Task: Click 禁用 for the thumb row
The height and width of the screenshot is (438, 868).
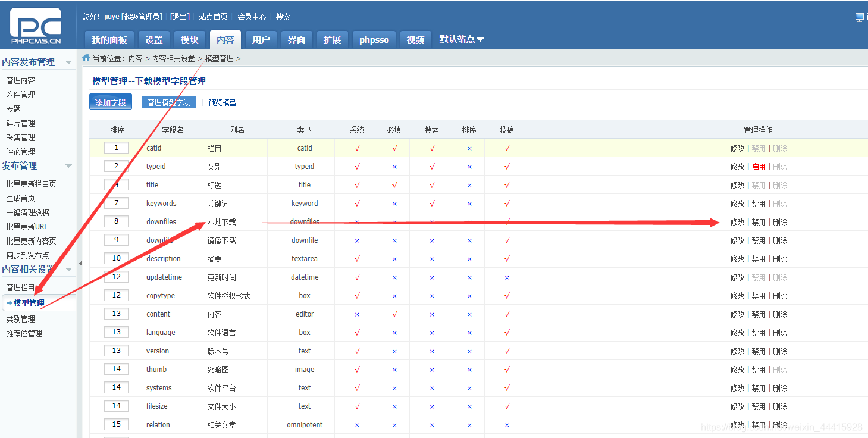Action: (x=759, y=370)
